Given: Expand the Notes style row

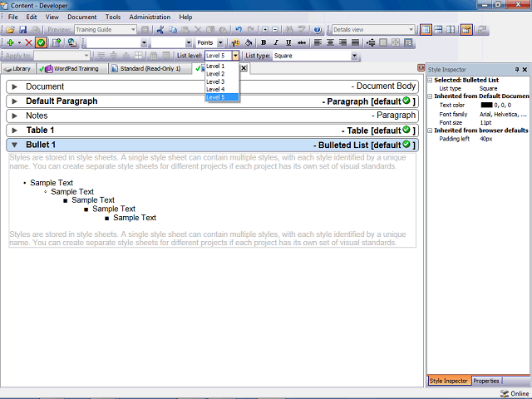Looking at the screenshot, I should 15,116.
